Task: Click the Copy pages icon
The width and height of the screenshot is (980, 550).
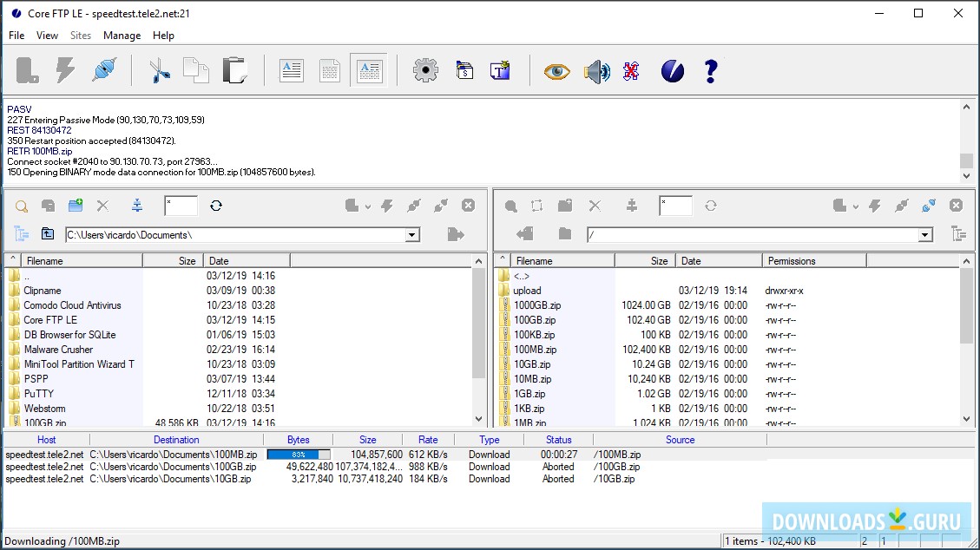Action: pyautogui.click(x=195, y=70)
